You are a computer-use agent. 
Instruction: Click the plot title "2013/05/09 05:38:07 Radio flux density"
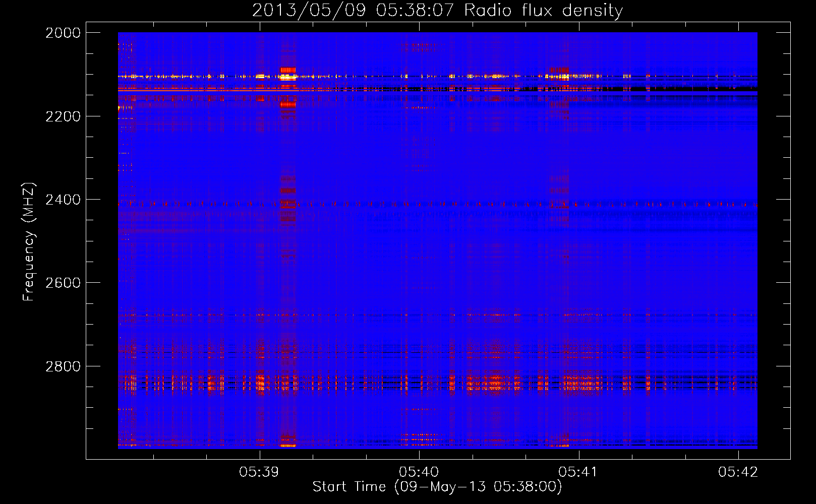[437, 10]
